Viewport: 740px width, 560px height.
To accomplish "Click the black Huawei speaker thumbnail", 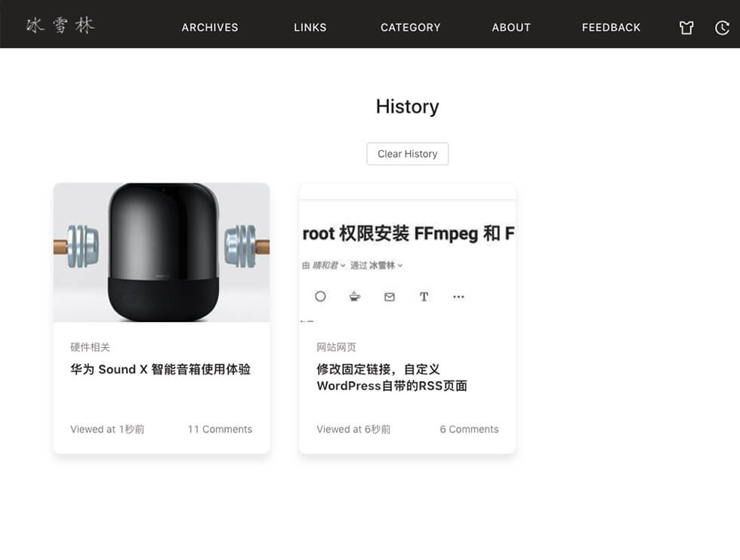I will click(162, 252).
